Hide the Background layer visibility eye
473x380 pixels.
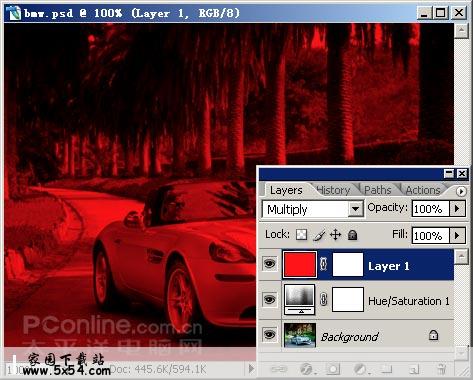point(269,334)
